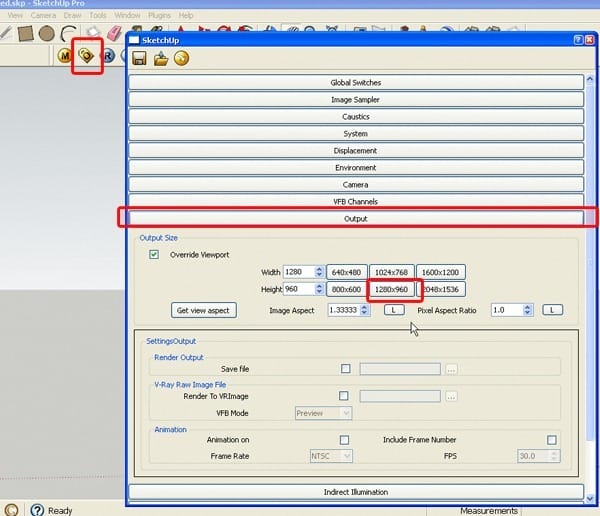Load options using the open folder icon
The width and height of the screenshot is (600, 516).
tap(161, 59)
